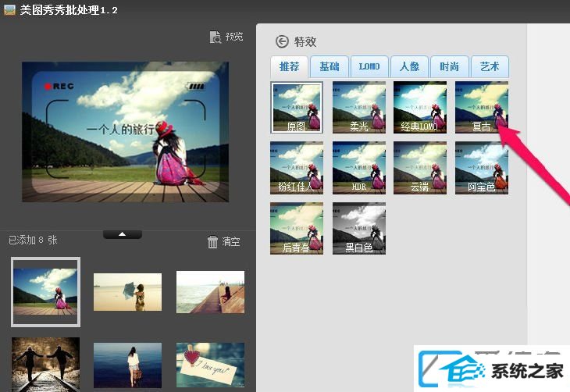Screen dimensions: 570x392
Task: Apply the 粉红佳人 effect
Action: (x=297, y=168)
